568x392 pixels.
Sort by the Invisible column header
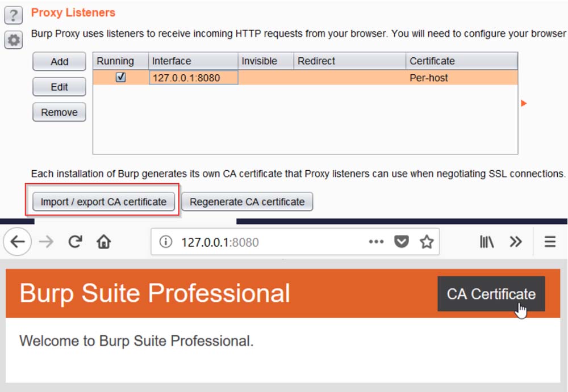coord(265,61)
